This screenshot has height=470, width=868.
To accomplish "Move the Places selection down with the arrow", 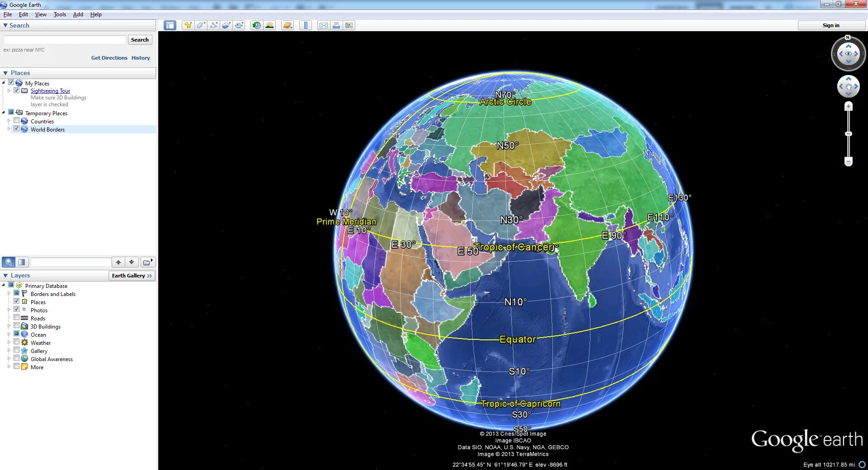I will [132, 262].
